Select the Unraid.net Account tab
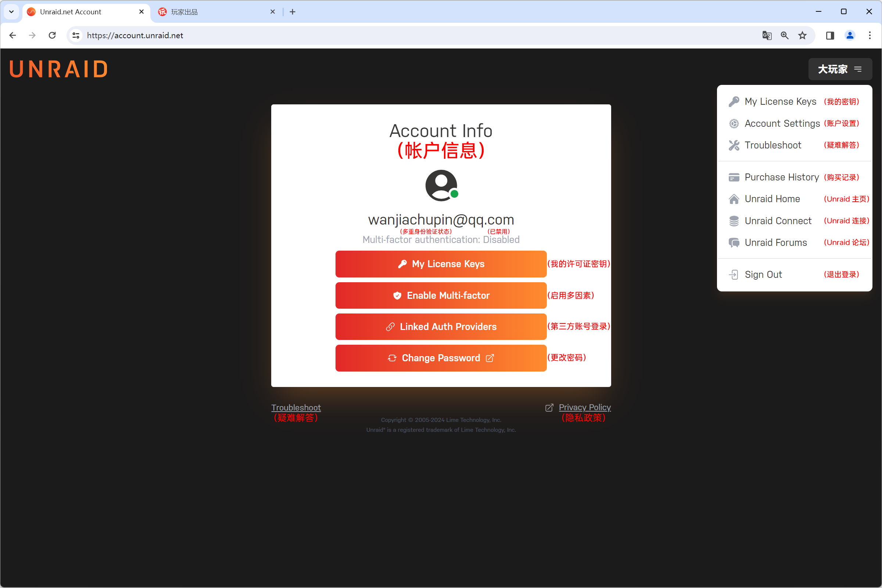 pos(86,12)
